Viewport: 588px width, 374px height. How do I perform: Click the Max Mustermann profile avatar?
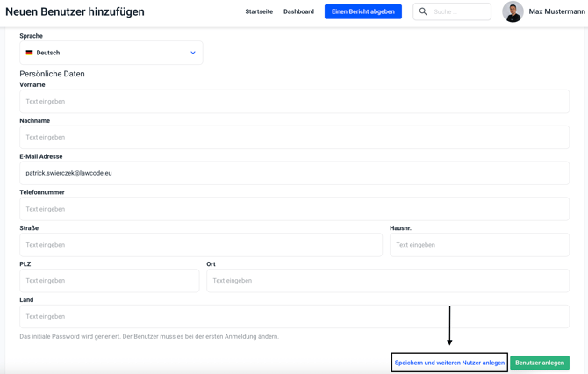(x=513, y=12)
